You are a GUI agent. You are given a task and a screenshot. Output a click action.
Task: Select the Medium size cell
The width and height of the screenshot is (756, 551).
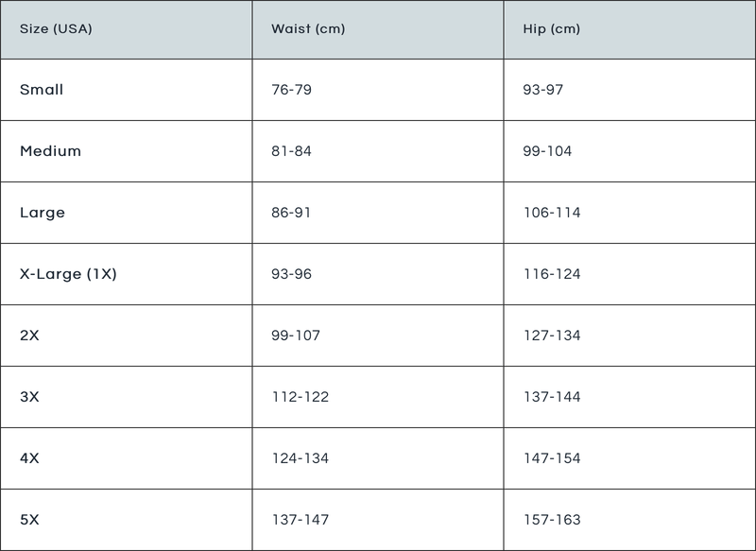point(50,151)
